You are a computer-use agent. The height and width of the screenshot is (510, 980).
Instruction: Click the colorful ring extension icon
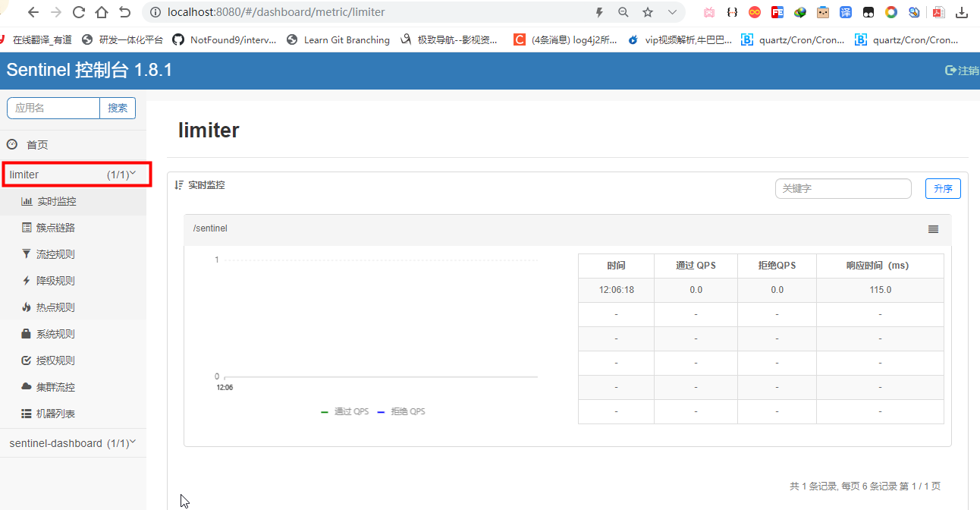pos(891,12)
